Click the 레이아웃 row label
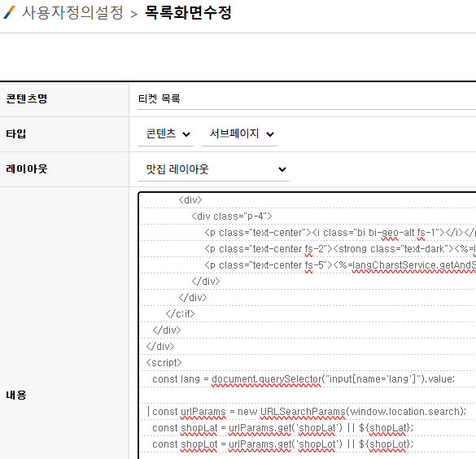 (x=27, y=169)
